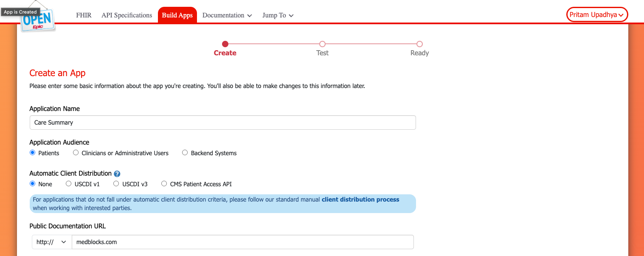This screenshot has width=644, height=256.
Task: Click the Create step marker
Action: click(225, 44)
